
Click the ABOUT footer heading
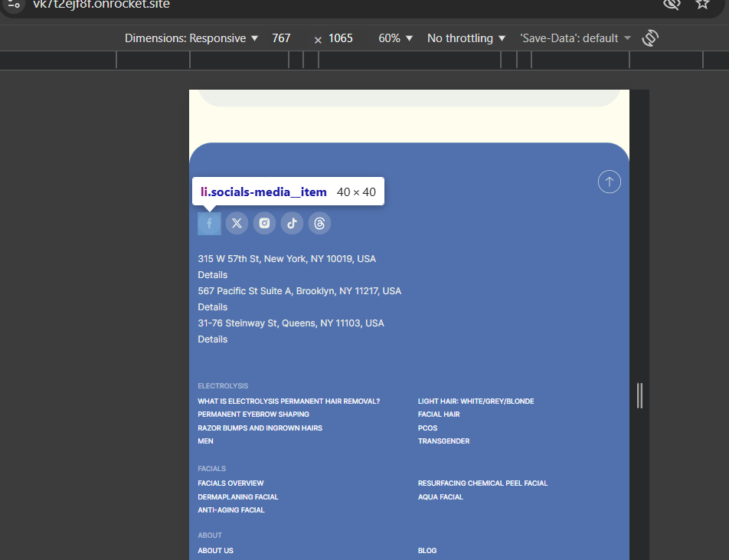pyautogui.click(x=210, y=535)
